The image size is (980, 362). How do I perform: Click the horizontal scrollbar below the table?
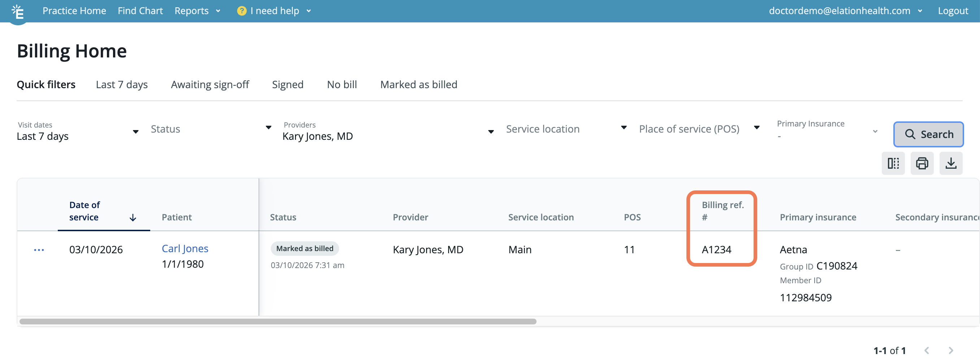click(x=278, y=321)
